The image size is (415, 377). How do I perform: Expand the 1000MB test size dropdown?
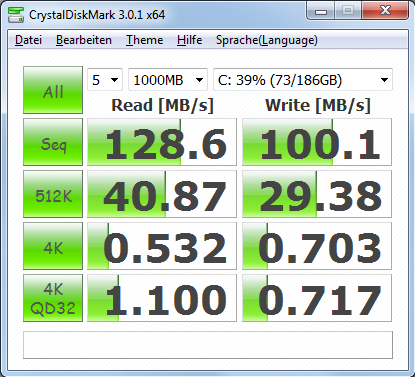[x=168, y=80]
